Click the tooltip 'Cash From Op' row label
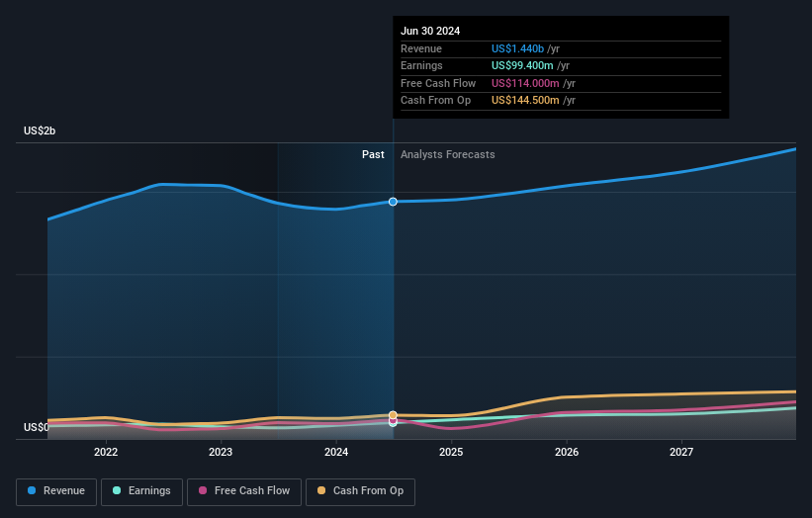Screen dimensions: 812x518 coord(435,101)
